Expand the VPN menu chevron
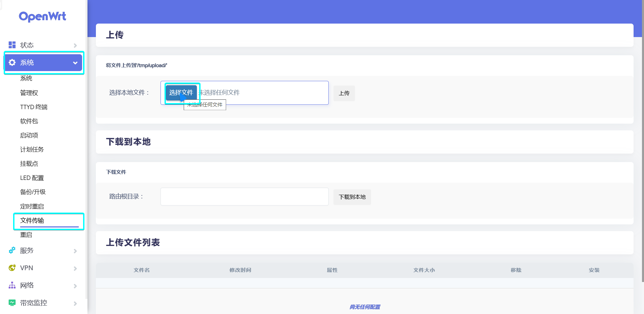Image resolution: width=644 pixels, height=314 pixels. (75, 269)
